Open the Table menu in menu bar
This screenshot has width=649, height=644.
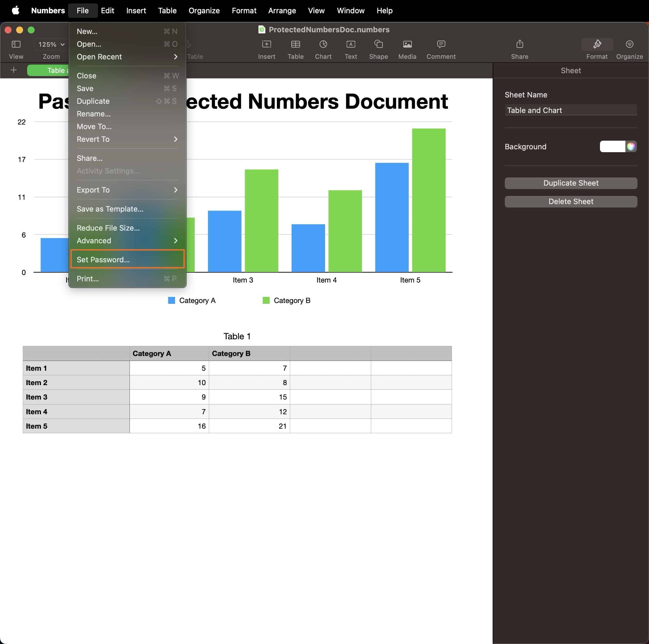click(x=167, y=10)
